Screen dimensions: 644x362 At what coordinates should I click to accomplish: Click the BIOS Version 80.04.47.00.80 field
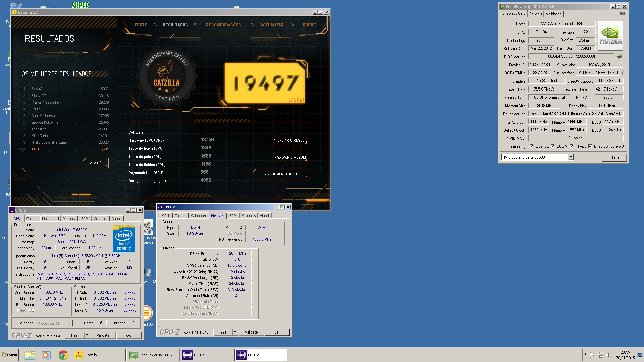(572, 56)
